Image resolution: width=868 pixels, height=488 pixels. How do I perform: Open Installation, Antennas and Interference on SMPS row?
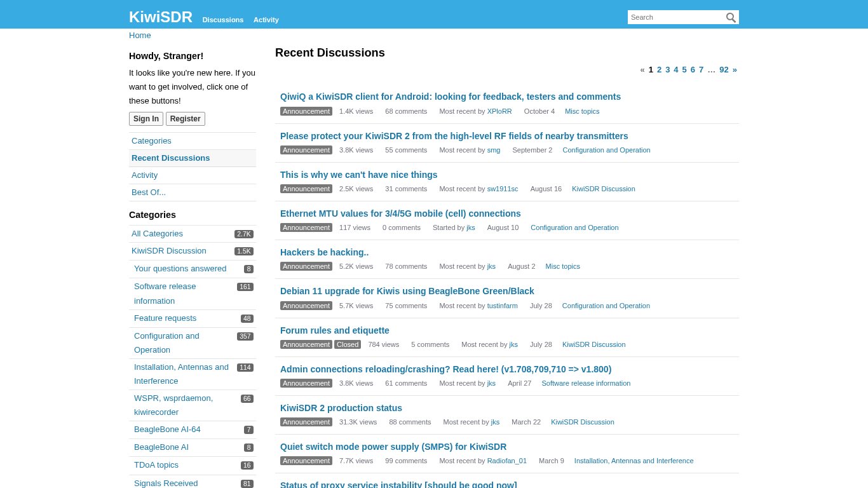(634, 461)
